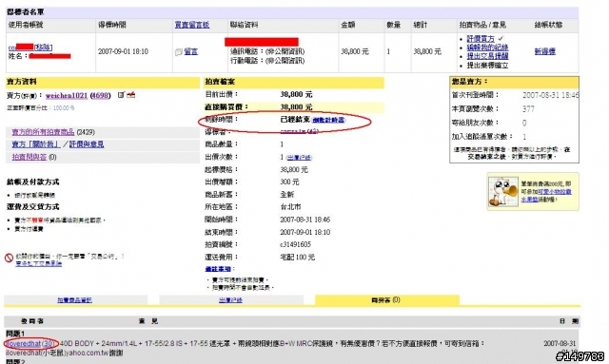The height and width of the screenshot is (364, 609).
Task: Open transaction notice link under warning text
Action: pos(38,263)
